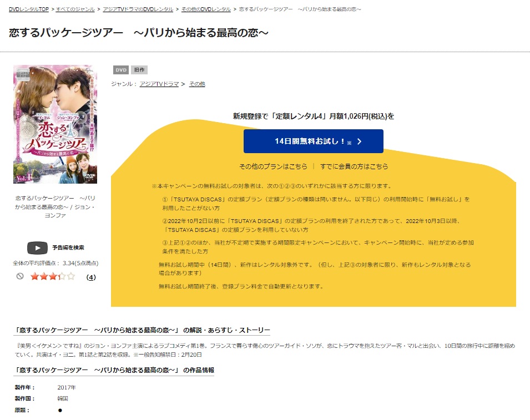This screenshot has width=530, height=420.
Task: Go to すべてのジャンル breadcrumb
Action: click(75, 9)
